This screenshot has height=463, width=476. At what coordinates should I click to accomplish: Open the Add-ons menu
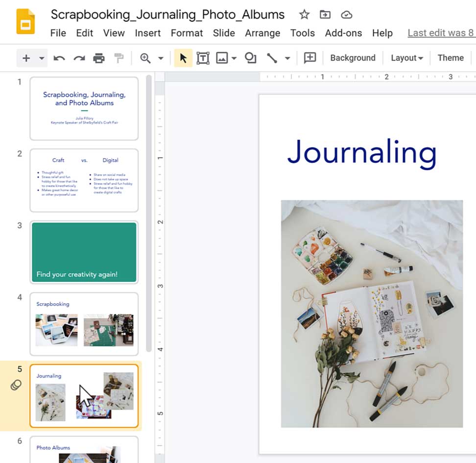pyautogui.click(x=343, y=33)
